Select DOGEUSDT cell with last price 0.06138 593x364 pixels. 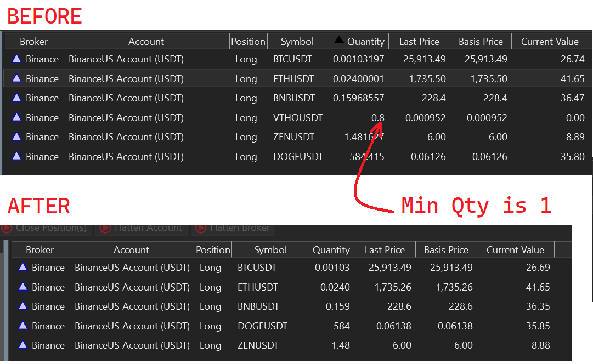coord(258,326)
